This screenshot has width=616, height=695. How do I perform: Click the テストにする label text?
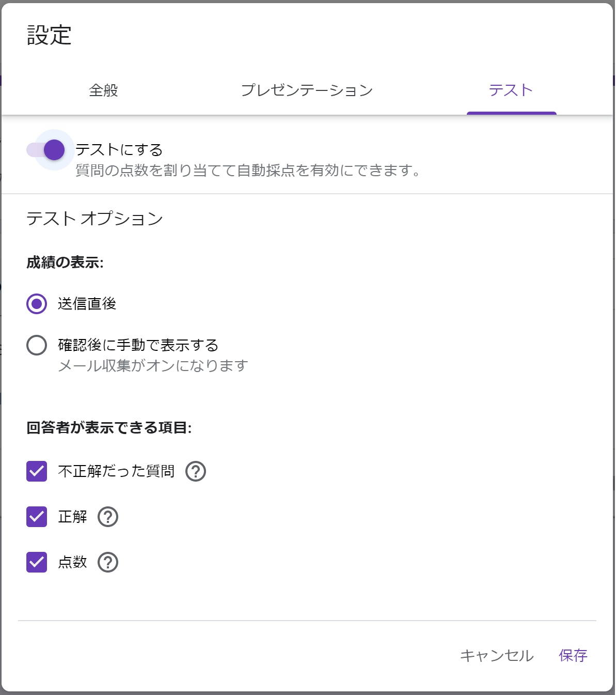pyautogui.click(x=119, y=150)
